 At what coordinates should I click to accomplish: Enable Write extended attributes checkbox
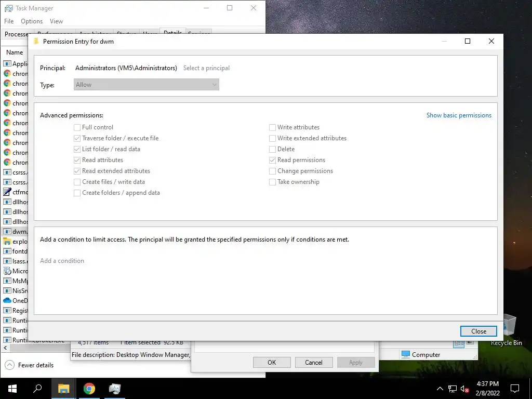pyautogui.click(x=272, y=138)
